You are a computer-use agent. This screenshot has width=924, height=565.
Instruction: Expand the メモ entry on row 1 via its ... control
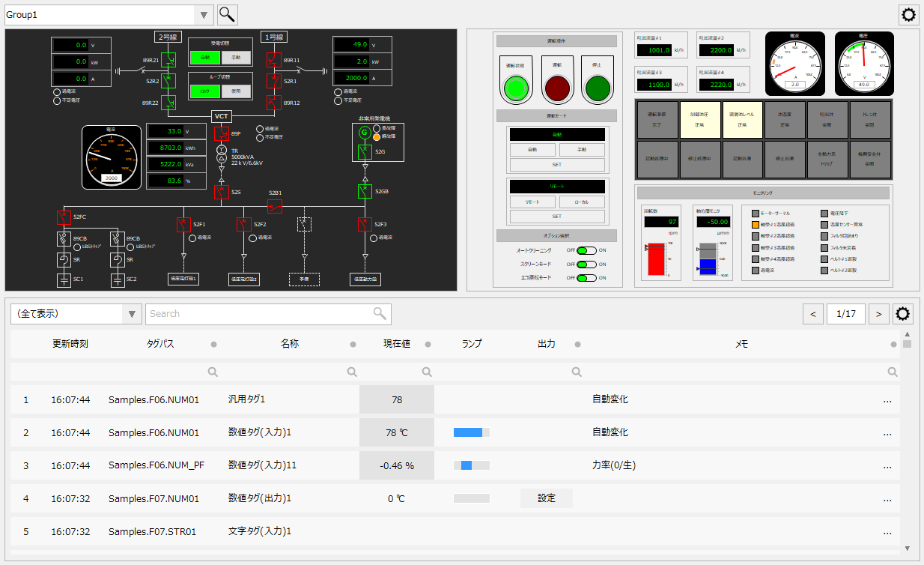point(887,400)
